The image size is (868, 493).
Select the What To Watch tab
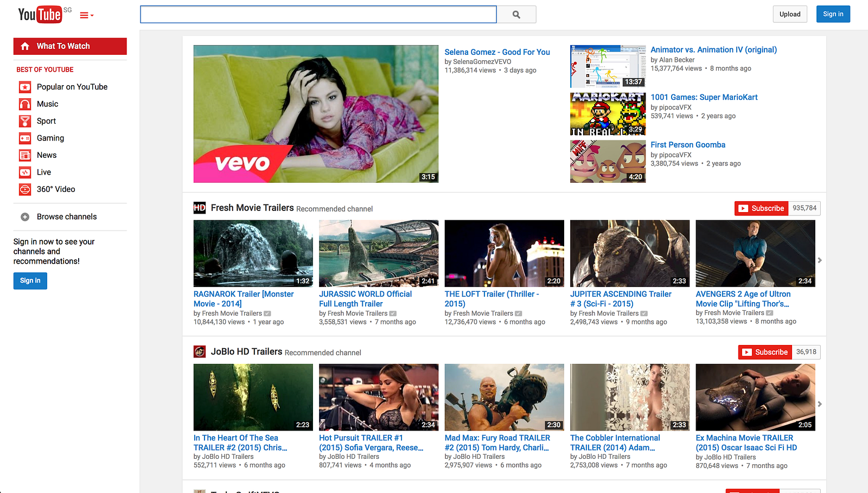[x=70, y=46]
